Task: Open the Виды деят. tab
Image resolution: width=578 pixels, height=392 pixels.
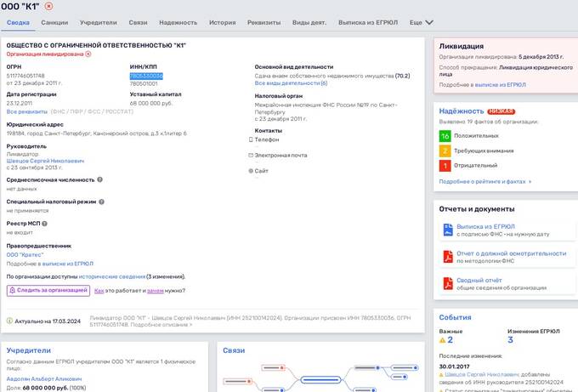Action: (309, 22)
